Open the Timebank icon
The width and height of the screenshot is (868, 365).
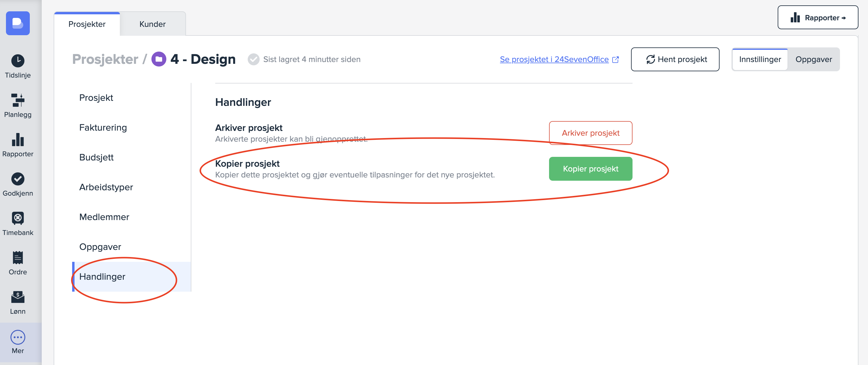(x=18, y=218)
